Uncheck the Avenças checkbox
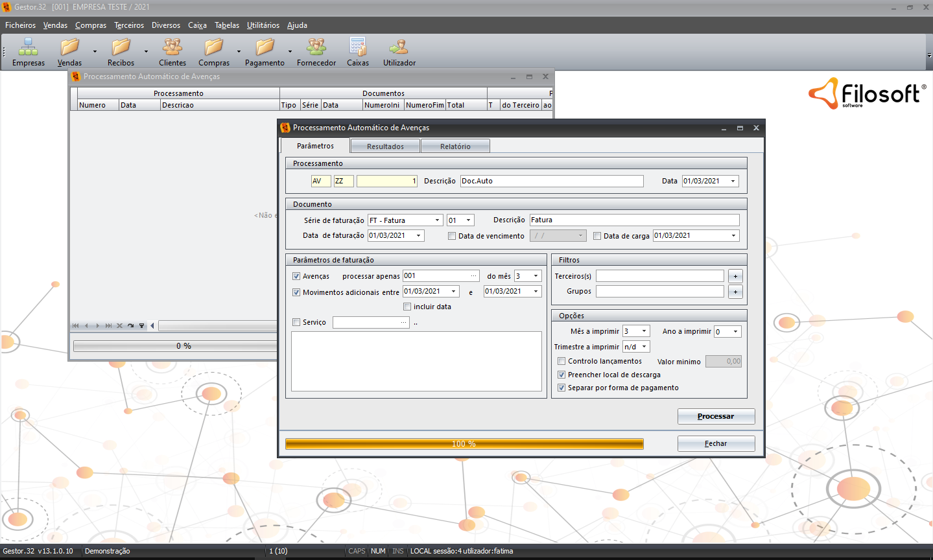Screen dimensions: 933x560 296,276
